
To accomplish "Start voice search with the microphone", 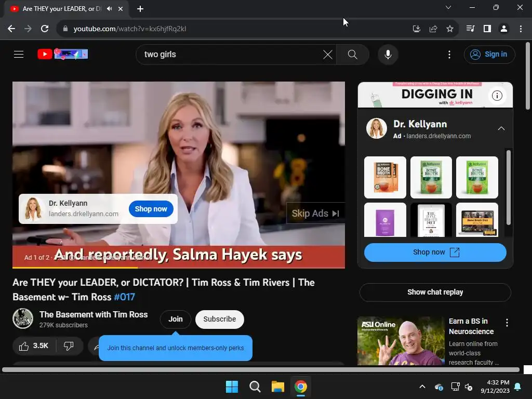I will [x=388, y=54].
